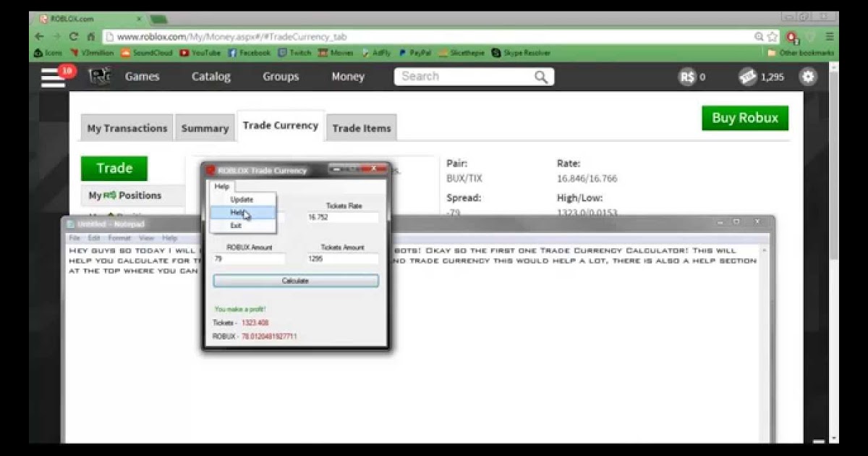Reload the page with the refresh icon
868x456 pixels.
73,36
